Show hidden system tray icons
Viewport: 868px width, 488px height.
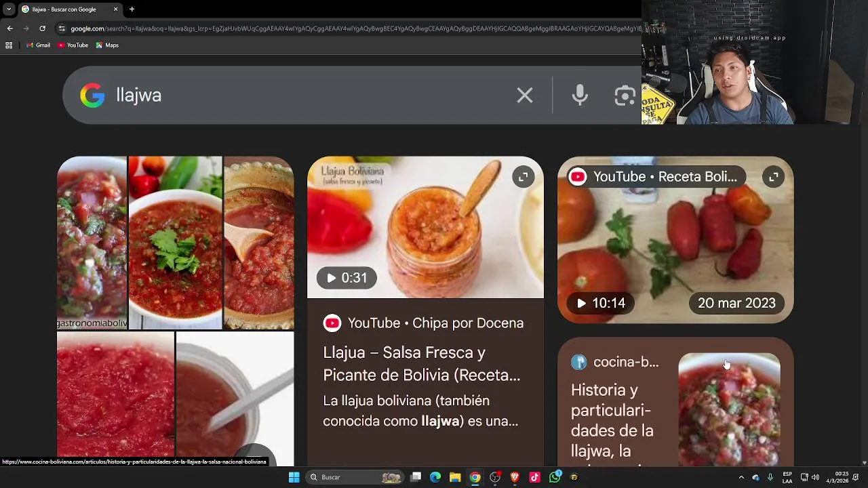coord(741,477)
